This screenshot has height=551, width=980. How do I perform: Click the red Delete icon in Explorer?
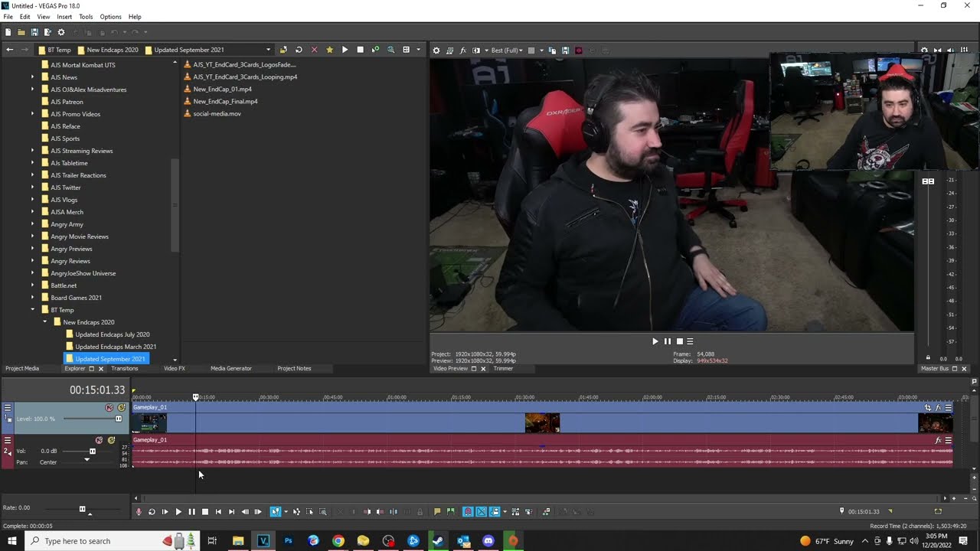pos(314,50)
